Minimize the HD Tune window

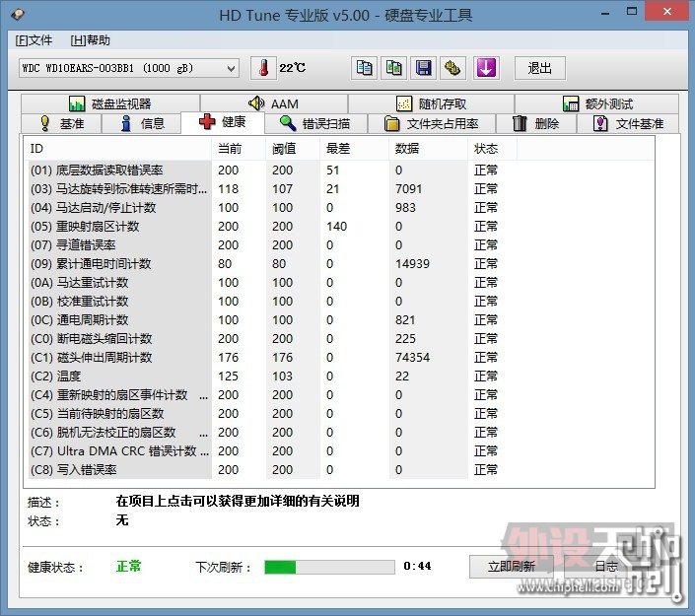click(605, 12)
